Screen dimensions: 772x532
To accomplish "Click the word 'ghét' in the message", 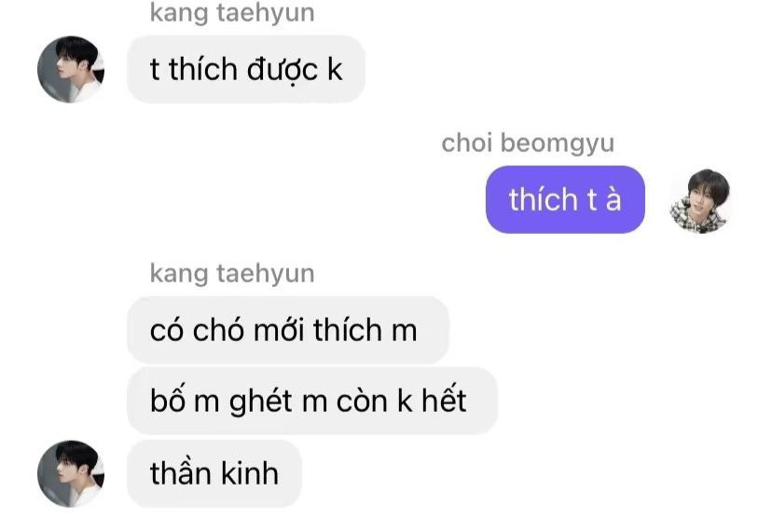I will pyautogui.click(x=260, y=402).
